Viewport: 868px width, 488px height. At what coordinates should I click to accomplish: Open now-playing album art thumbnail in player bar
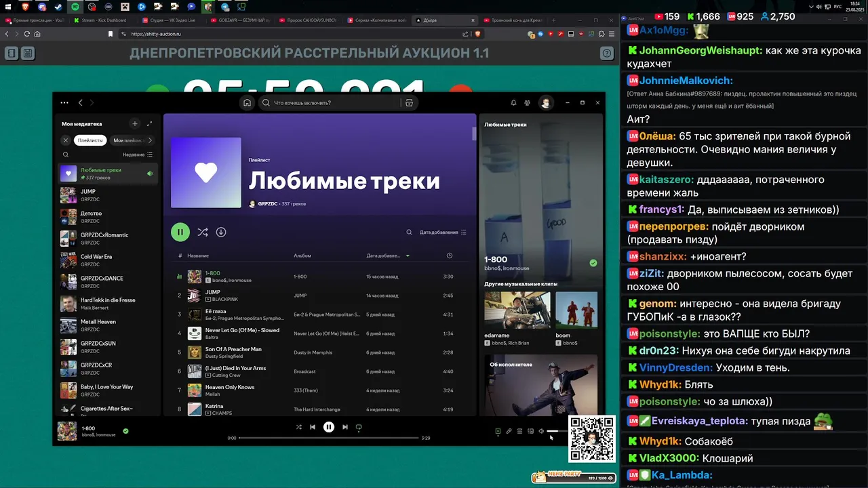click(67, 431)
